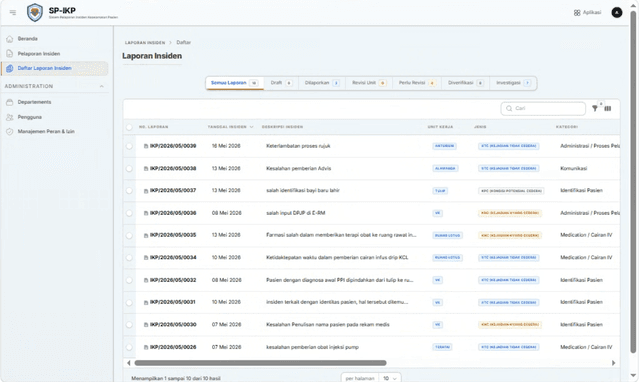This screenshot has width=640, height=382.
Task: Open the table filter funnel
Action: (x=595, y=108)
